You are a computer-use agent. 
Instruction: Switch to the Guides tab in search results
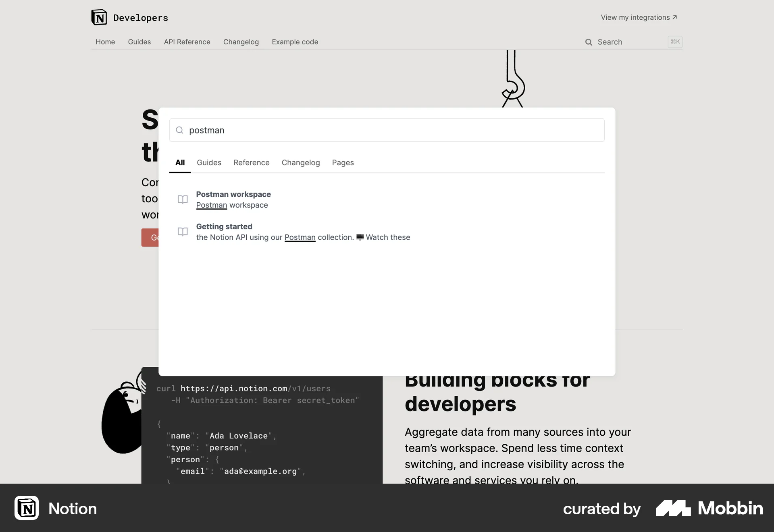(x=209, y=163)
